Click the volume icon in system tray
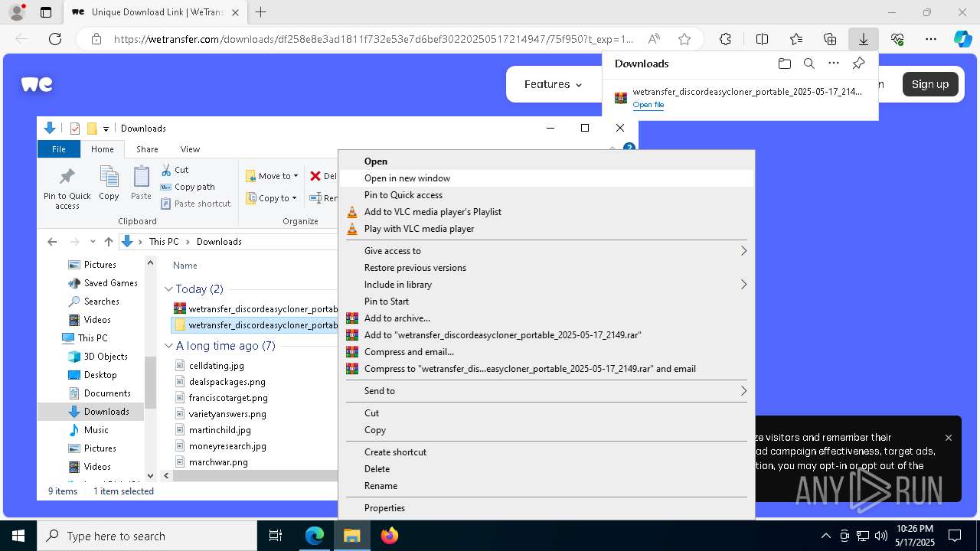The width and height of the screenshot is (980, 551). [881, 536]
